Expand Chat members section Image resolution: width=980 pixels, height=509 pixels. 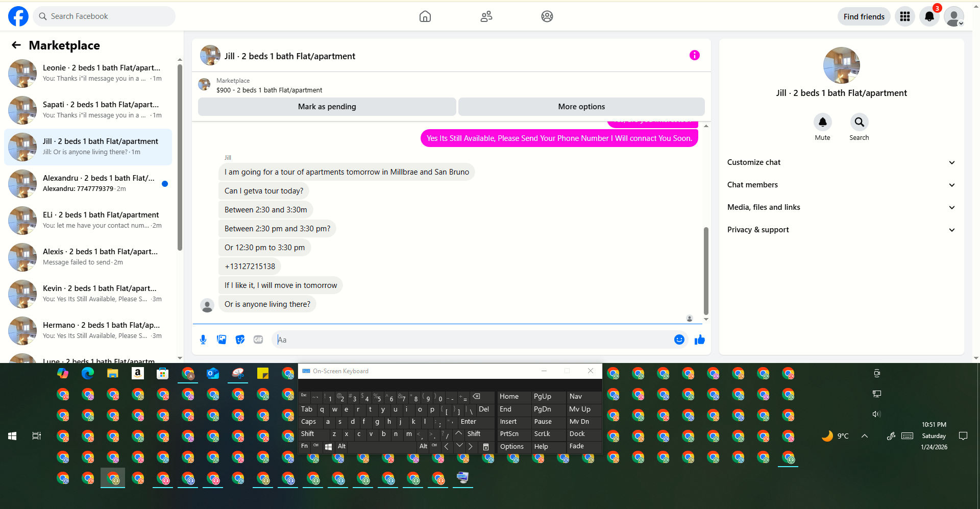pyautogui.click(x=841, y=185)
